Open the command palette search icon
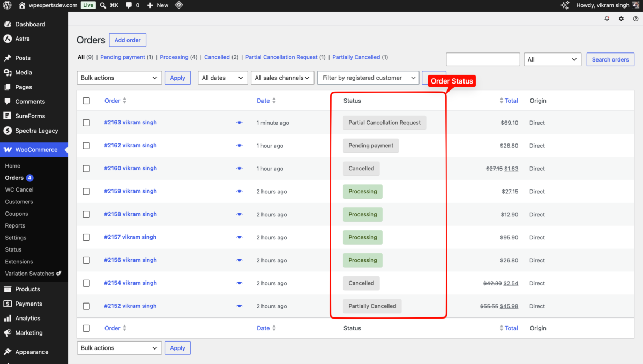Screen dimensions: 643x364 point(103,5)
